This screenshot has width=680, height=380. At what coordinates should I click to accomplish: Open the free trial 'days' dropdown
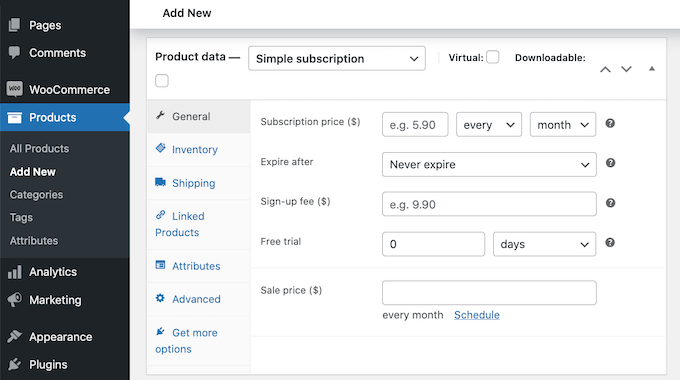(x=544, y=244)
